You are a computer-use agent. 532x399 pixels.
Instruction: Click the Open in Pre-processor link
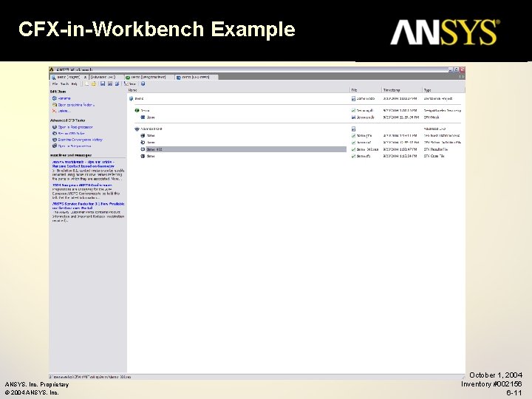point(75,146)
